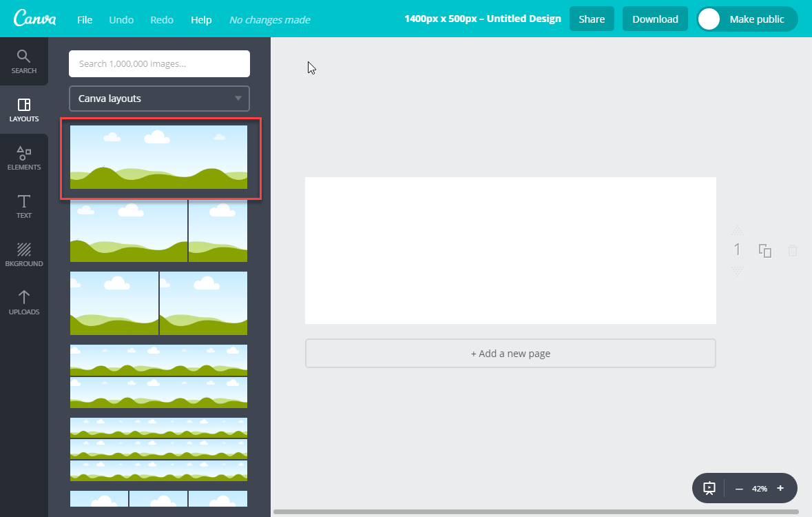Expand the Canva layouts dropdown
Screen dimensions: 812x517
(159, 99)
